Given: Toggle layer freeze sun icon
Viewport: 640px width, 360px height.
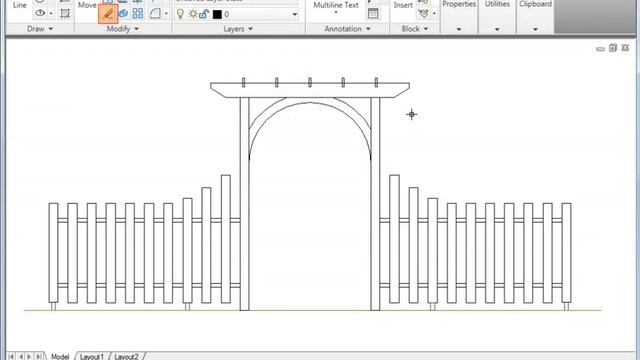Looking at the screenshot, I should (193, 14).
